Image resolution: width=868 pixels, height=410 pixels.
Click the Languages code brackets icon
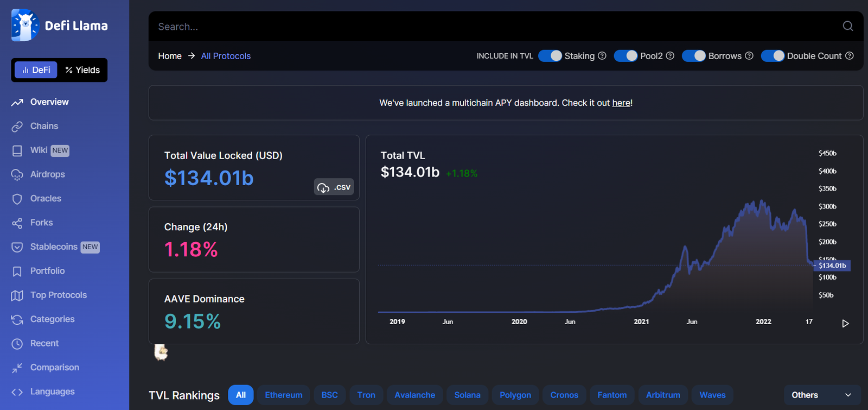coord(17,392)
